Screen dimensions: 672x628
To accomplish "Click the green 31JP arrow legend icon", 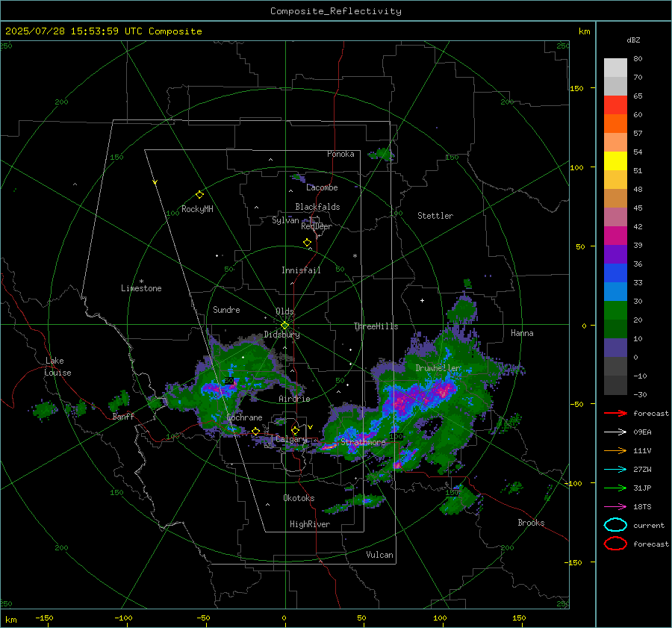I will pyautogui.click(x=615, y=488).
